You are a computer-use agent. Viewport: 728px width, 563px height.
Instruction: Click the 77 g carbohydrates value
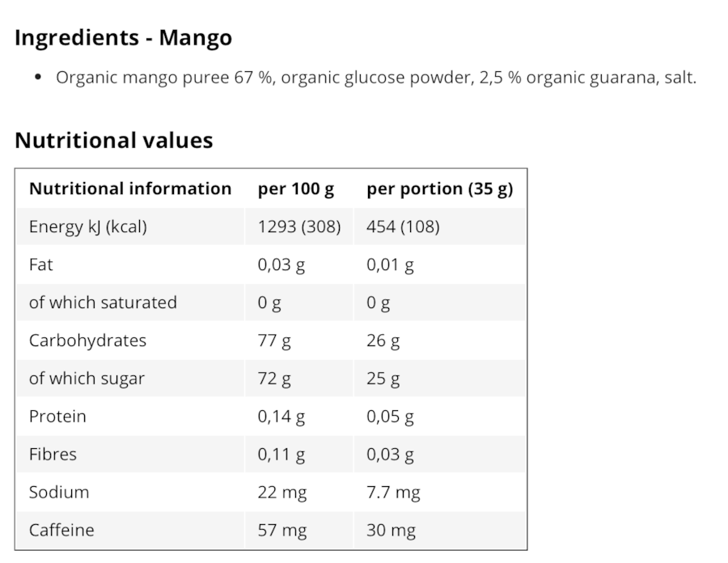(274, 341)
